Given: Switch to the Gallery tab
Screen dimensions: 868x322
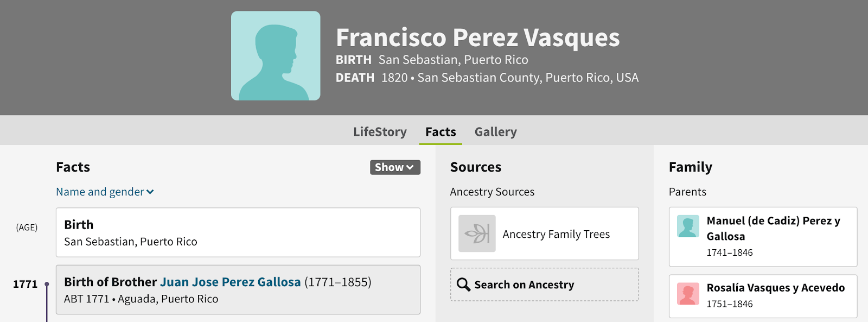Looking at the screenshot, I should click(x=495, y=132).
